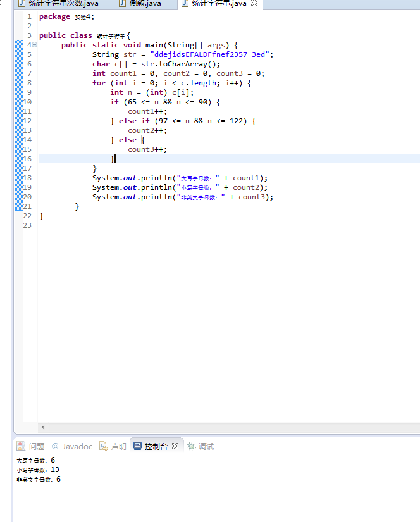Click 'if (65 <= n' condition on line 10
The image size is (420, 522).
pos(135,102)
